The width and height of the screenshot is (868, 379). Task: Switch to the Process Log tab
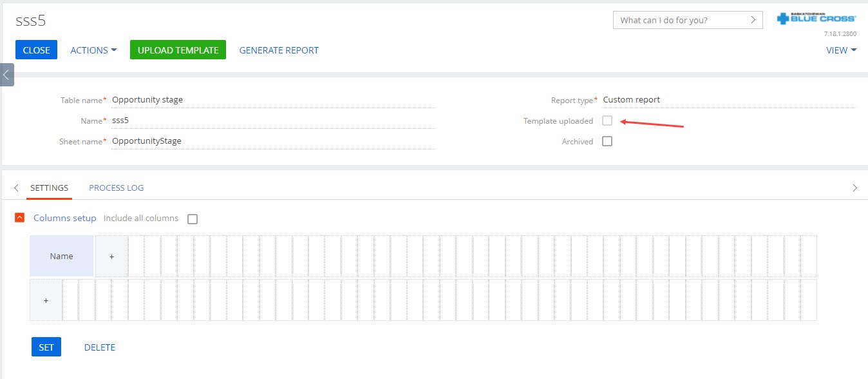click(x=117, y=188)
